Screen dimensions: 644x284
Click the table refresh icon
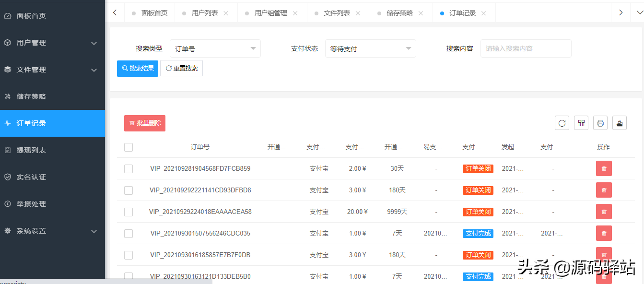point(562,123)
